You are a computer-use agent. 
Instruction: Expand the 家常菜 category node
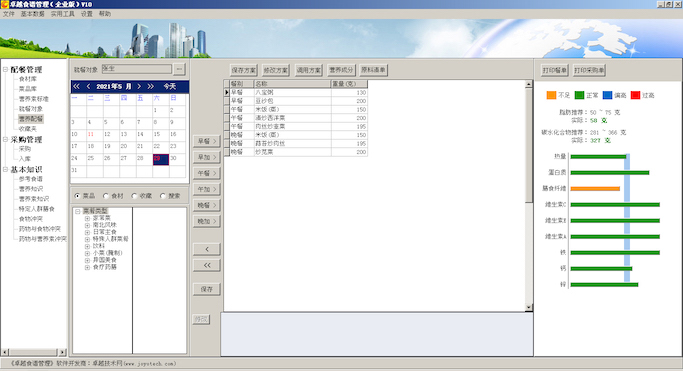pos(87,218)
